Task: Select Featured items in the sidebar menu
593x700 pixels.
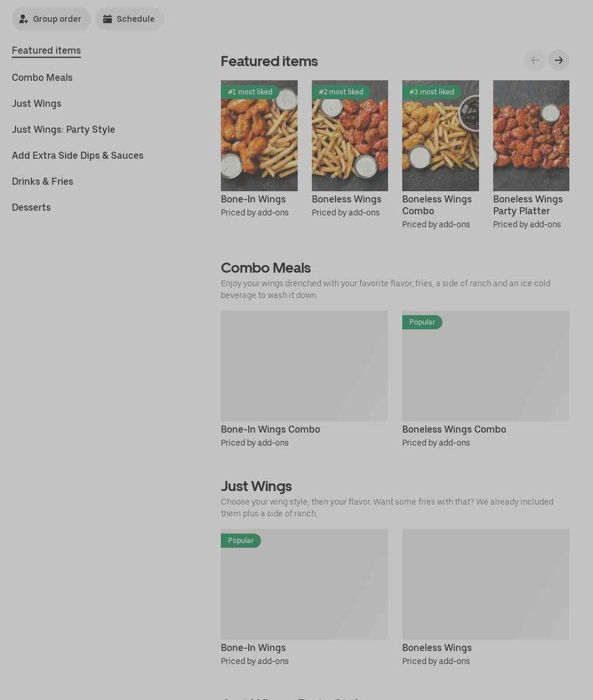Action: pyautogui.click(x=46, y=50)
